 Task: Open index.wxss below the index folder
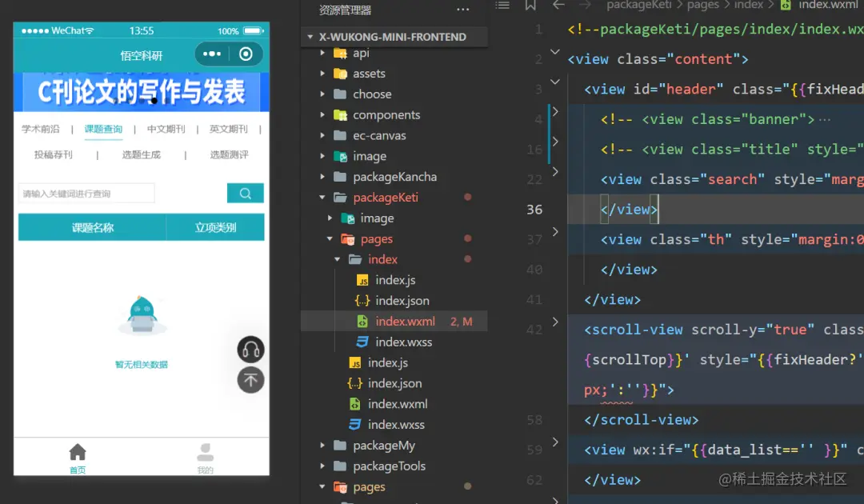coord(396,425)
